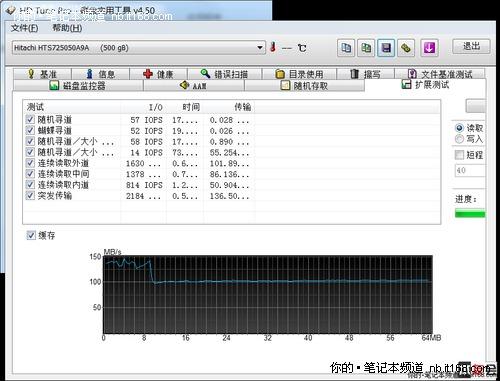The image size is (500, 381).
Task: Toggle the 突发传输 checkbox
Action: tap(30, 195)
